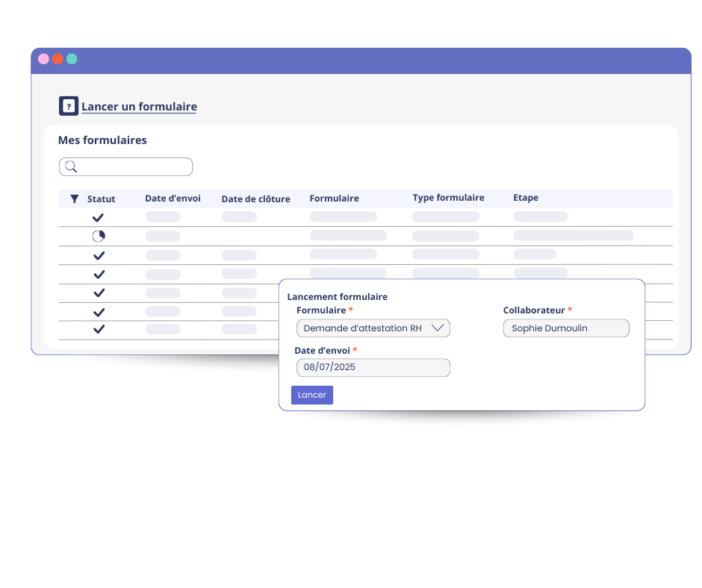Image resolution: width=702 pixels, height=588 pixels.
Task: Open the Formulaire dropdown in the modal
Action: click(x=373, y=328)
